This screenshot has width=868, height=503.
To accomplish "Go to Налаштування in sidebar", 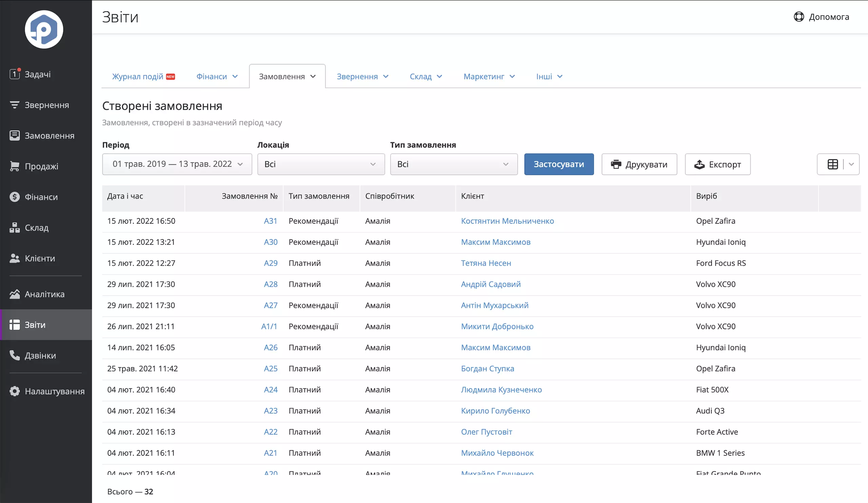I will point(46,391).
